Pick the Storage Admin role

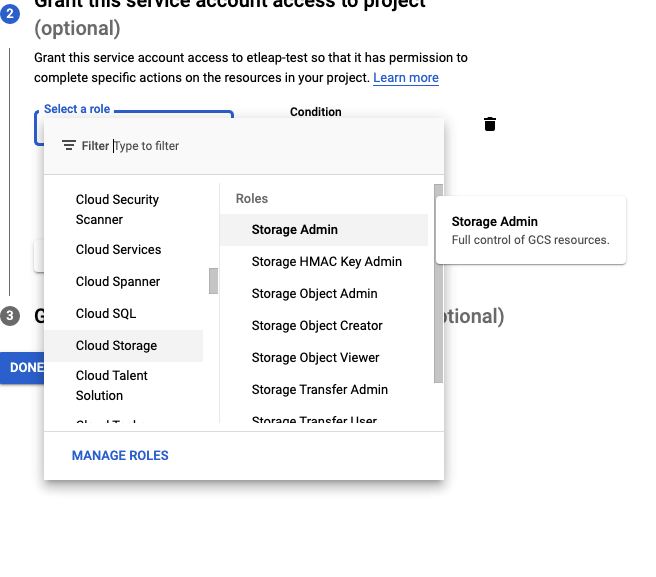[x=295, y=229]
